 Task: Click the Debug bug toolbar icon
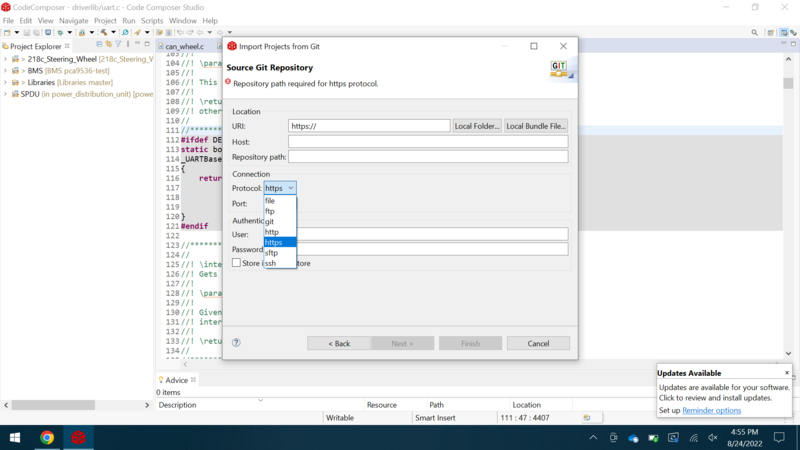60,32
